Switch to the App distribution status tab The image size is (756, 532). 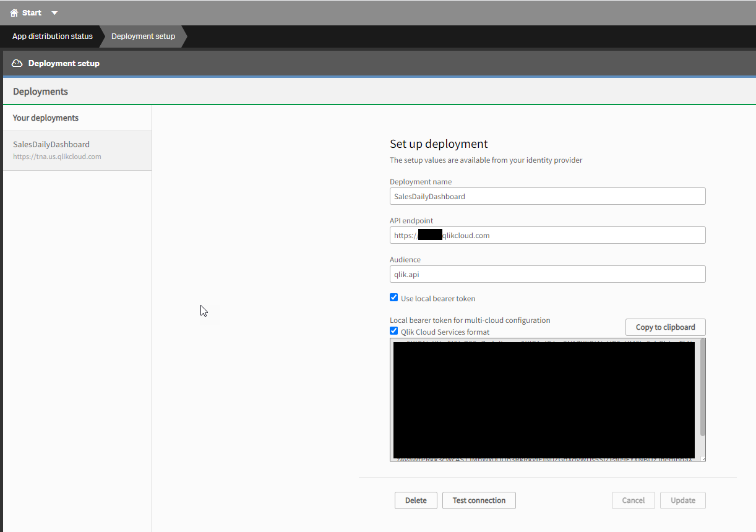[x=51, y=36]
